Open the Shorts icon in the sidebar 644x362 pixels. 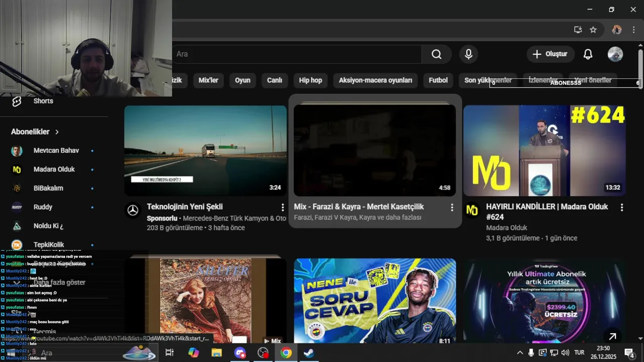[x=17, y=102]
